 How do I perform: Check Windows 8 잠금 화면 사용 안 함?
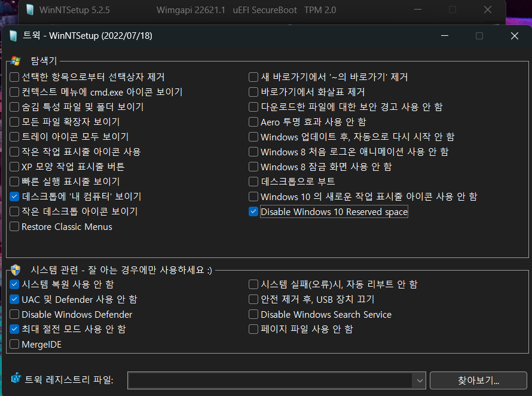point(253,167)
